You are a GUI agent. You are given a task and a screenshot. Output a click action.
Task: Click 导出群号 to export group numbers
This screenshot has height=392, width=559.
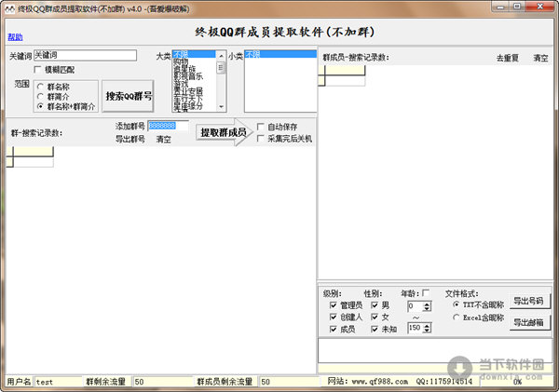[130, 139]
